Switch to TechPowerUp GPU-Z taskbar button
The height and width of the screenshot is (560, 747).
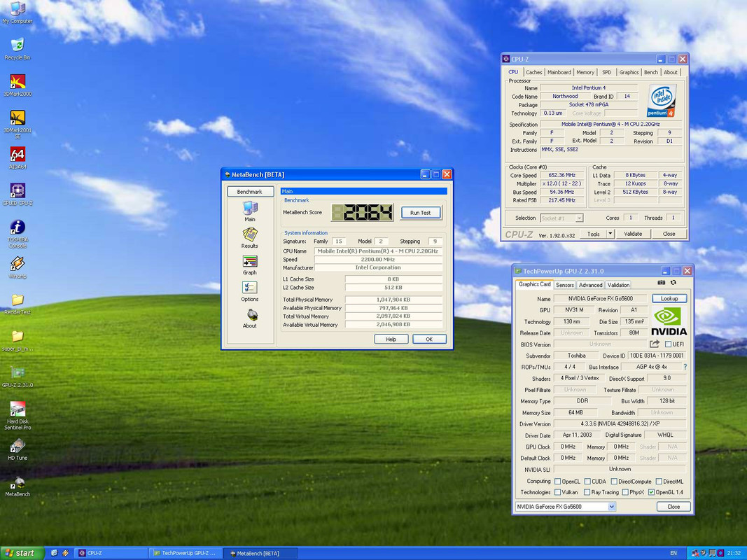(185, 553)
